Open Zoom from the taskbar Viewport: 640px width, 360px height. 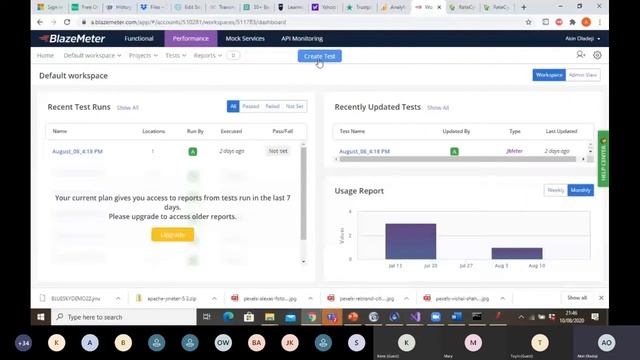(x=436, y=317)
